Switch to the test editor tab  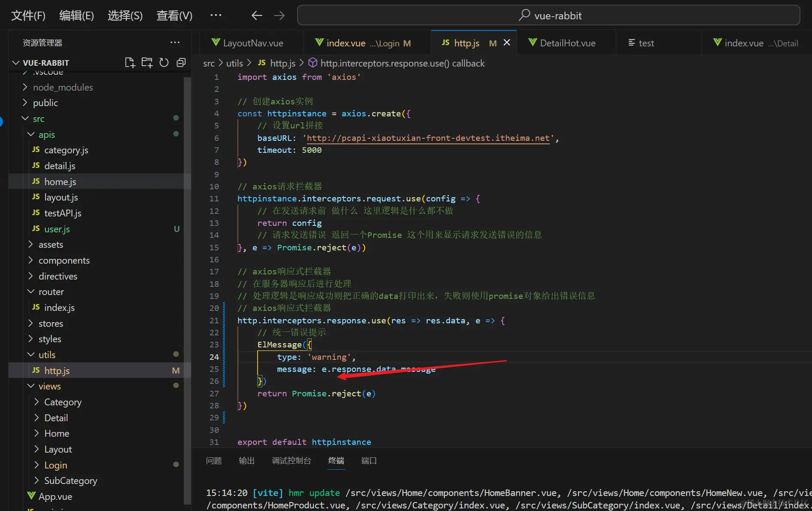(659, 43)
